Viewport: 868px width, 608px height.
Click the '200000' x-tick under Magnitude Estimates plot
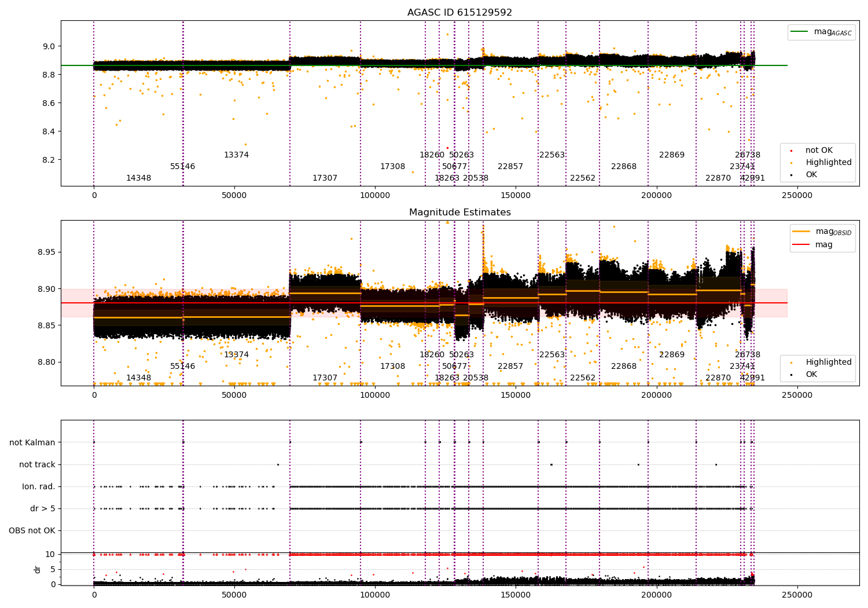pos(656,395)
